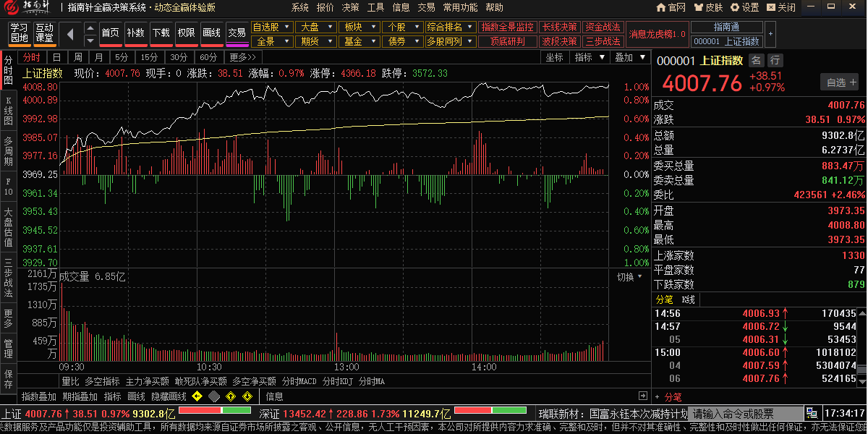Click the plus button beside 指南通
Viewport: 868px width, 434px height.
click(x=770, y=34)
